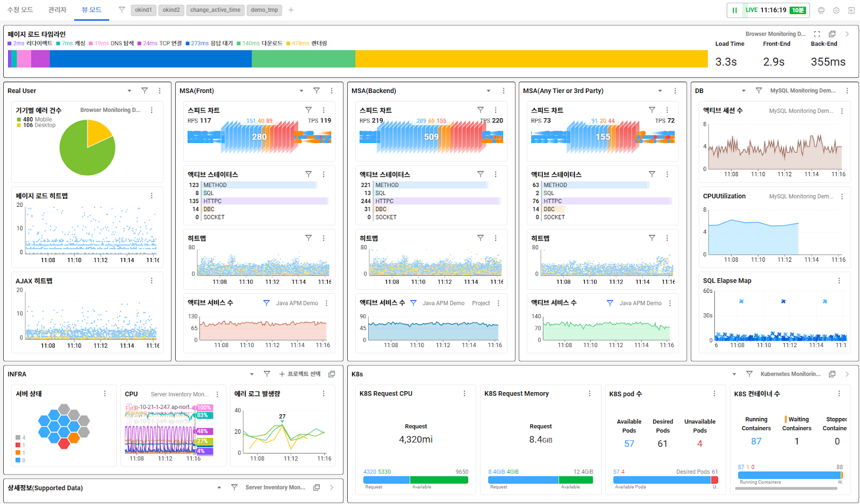Image resolution: width=860 pixels, height=504 pixels.
Task: Open the DB panel dropdown arrow
Action: tap(744, 91)
